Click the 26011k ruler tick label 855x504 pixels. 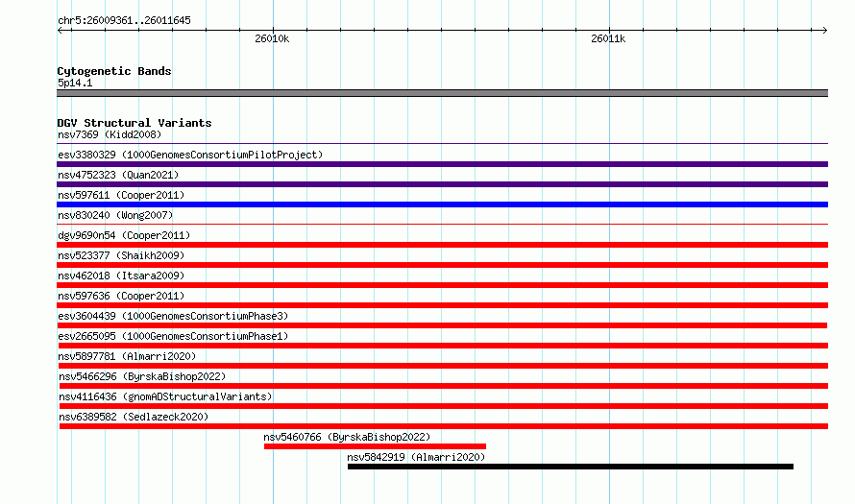[608, 38]
